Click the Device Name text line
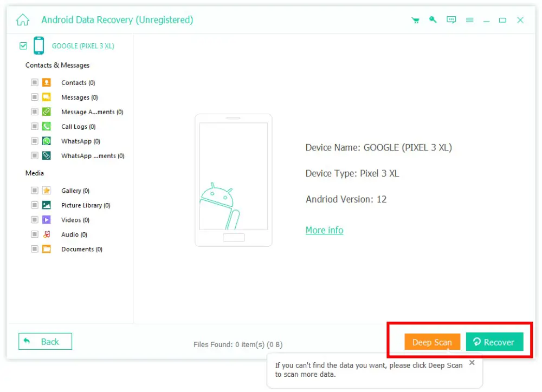Image resolution: width=542 pixels, height=392 pixels. click(x=378, y=147)
